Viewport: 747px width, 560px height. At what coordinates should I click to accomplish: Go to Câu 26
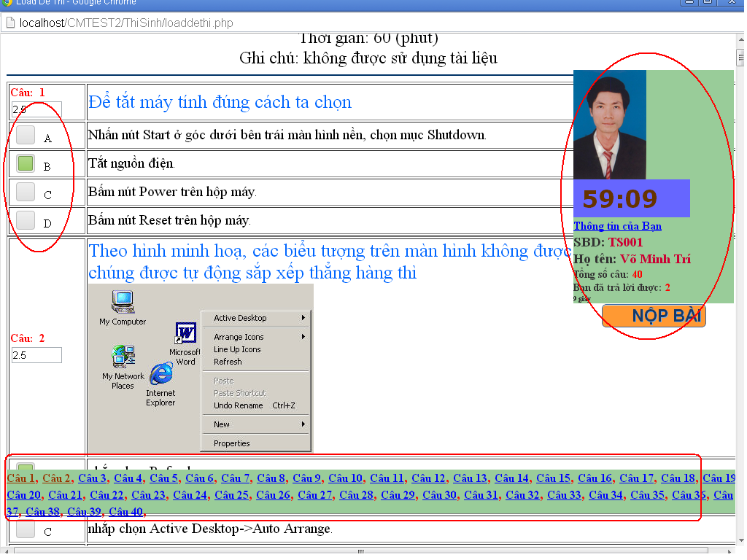click(x=274, y=495)
